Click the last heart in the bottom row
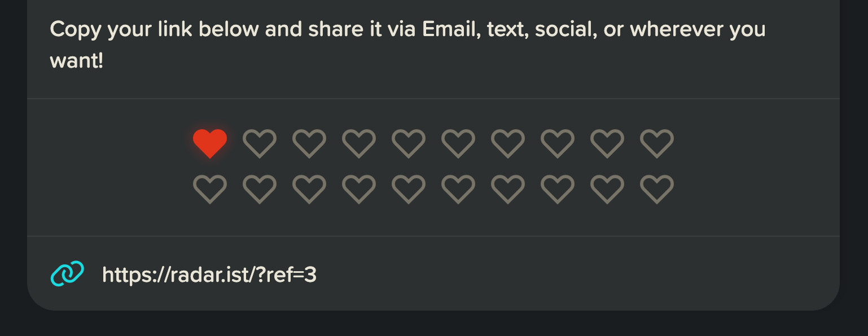The height and width of the screenshot is (336, 868). point(657,189)
